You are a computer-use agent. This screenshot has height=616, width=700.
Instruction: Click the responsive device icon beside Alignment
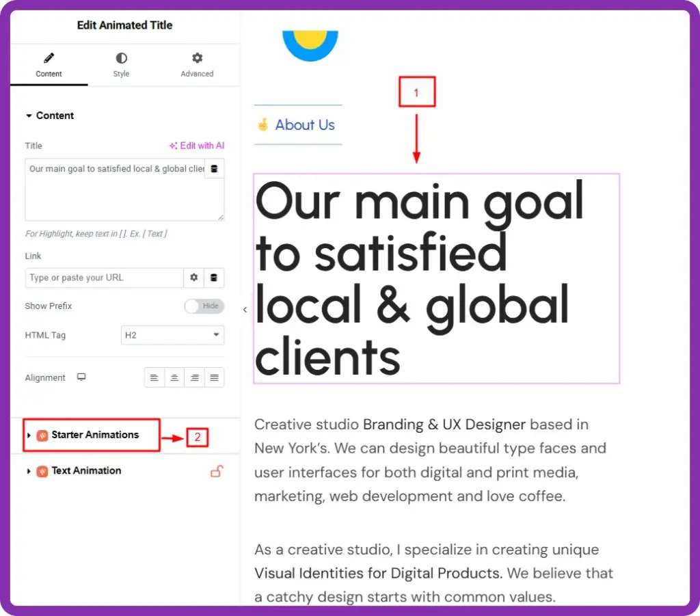point(81,377)
